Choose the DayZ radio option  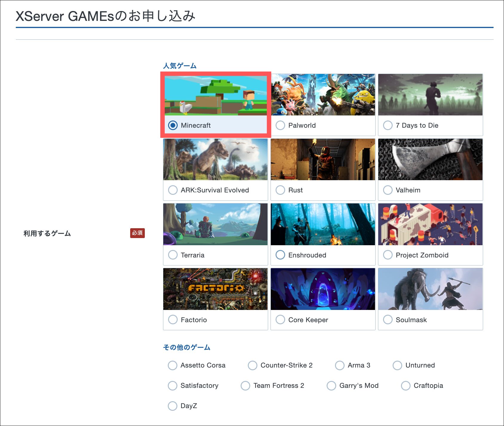[173, 406]
